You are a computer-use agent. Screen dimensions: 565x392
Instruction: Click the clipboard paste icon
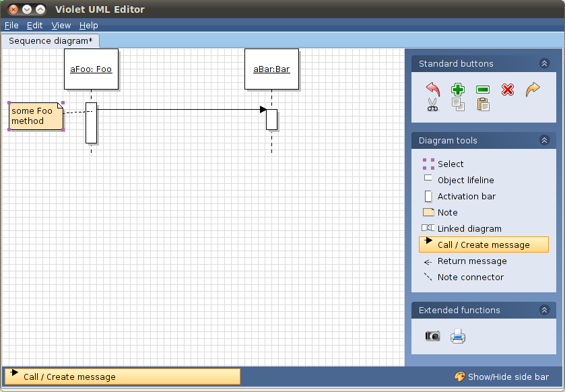[x=483, y=104]
